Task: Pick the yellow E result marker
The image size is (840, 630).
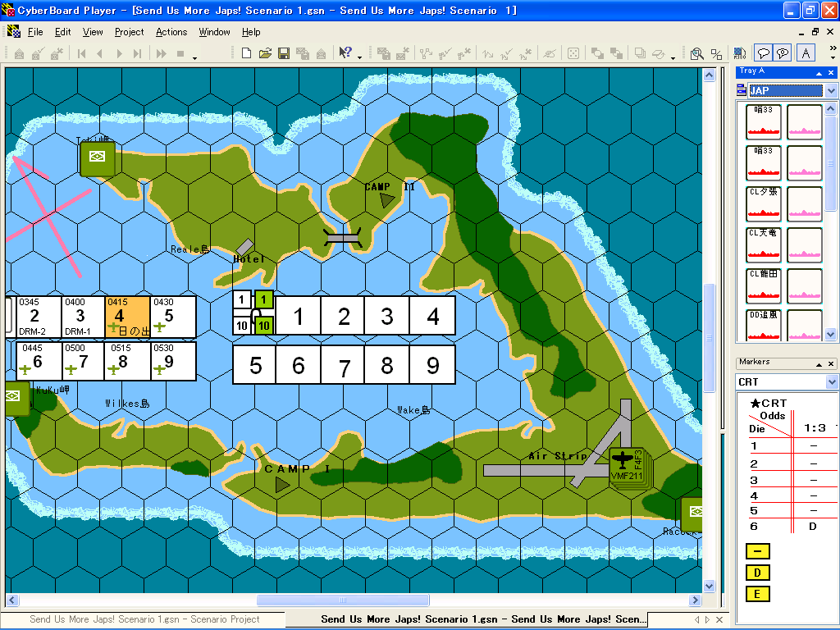Action: click(757, 594)
